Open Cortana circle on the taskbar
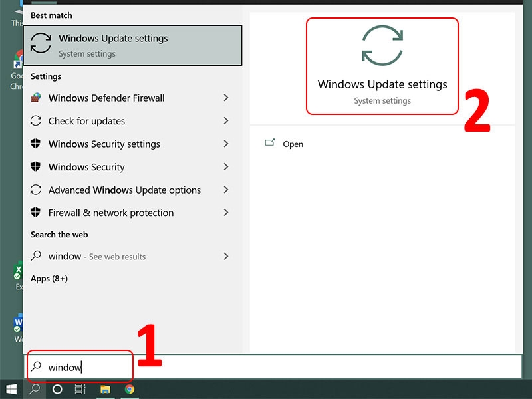This screenshot has width=532, height=399. pyautogui.click(x=57, y=389)
